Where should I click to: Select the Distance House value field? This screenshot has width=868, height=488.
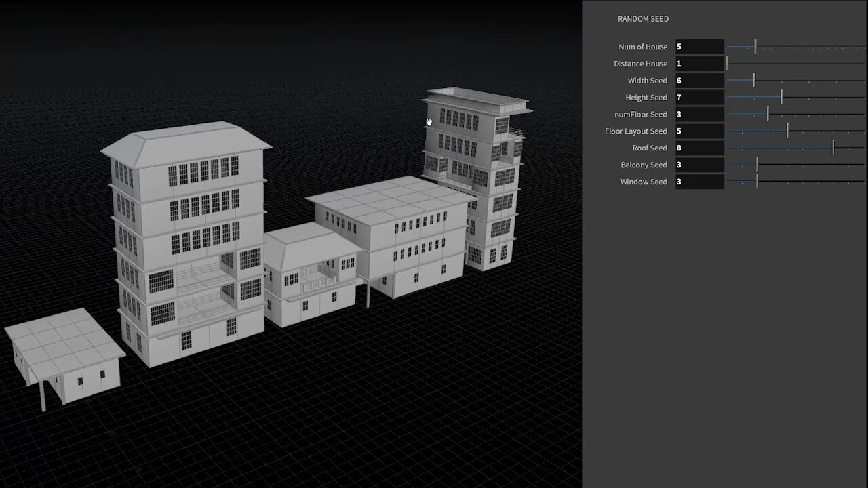tap(698, 63)
